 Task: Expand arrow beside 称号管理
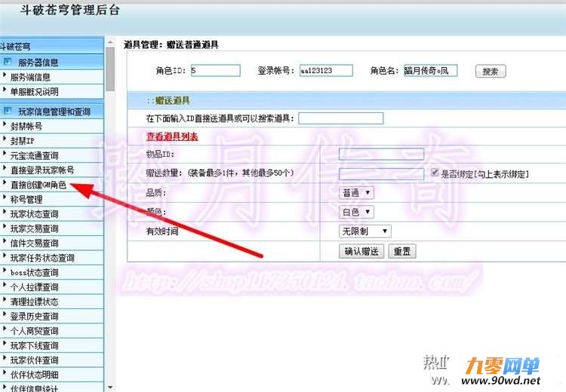(5, 198)
